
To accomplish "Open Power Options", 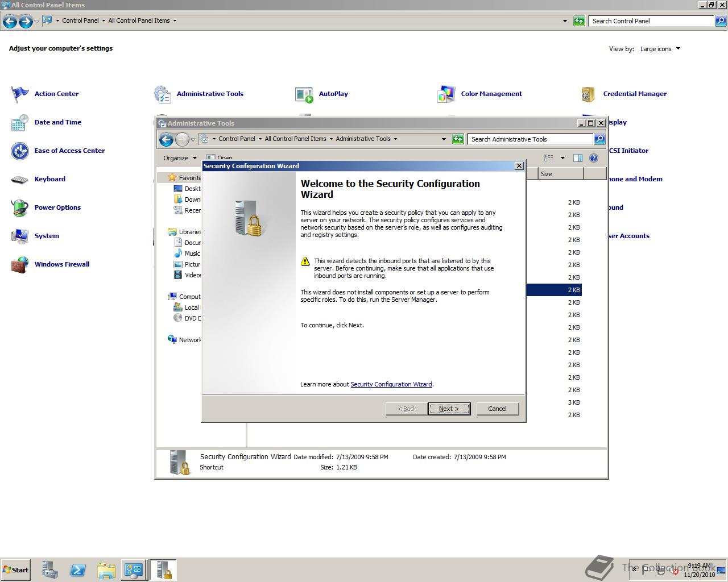I will pyautogui.click(x=57, y=207).
